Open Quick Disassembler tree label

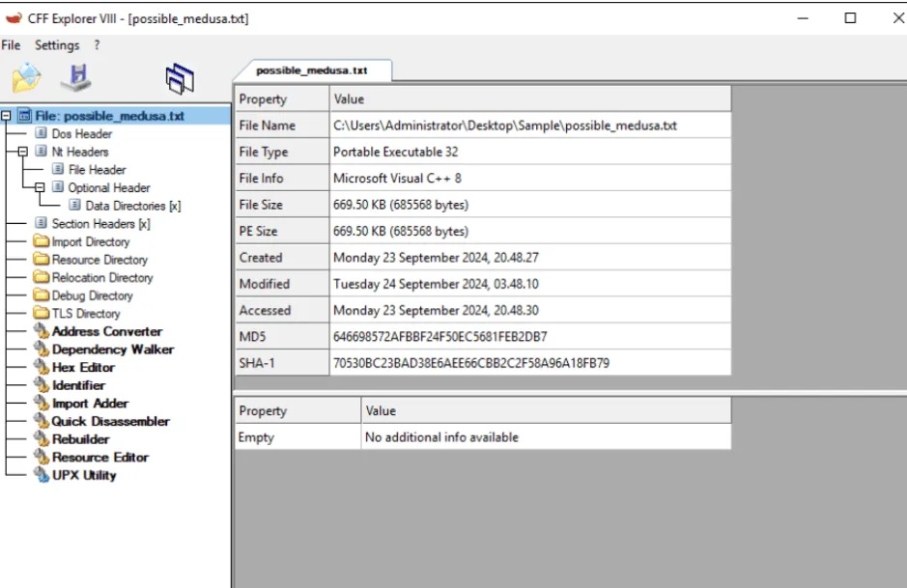110,421
